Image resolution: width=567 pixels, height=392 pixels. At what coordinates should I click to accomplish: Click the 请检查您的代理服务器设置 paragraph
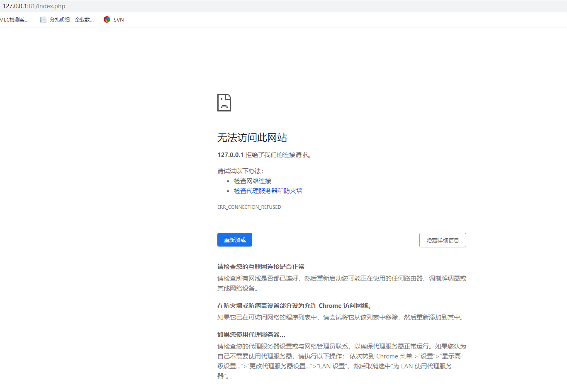coord(342,361)
